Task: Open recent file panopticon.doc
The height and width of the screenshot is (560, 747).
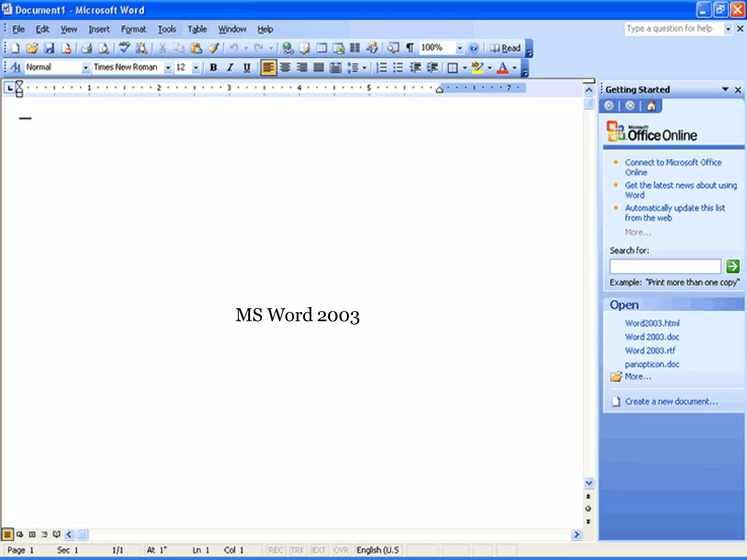Action: click(x=652, y=364)
